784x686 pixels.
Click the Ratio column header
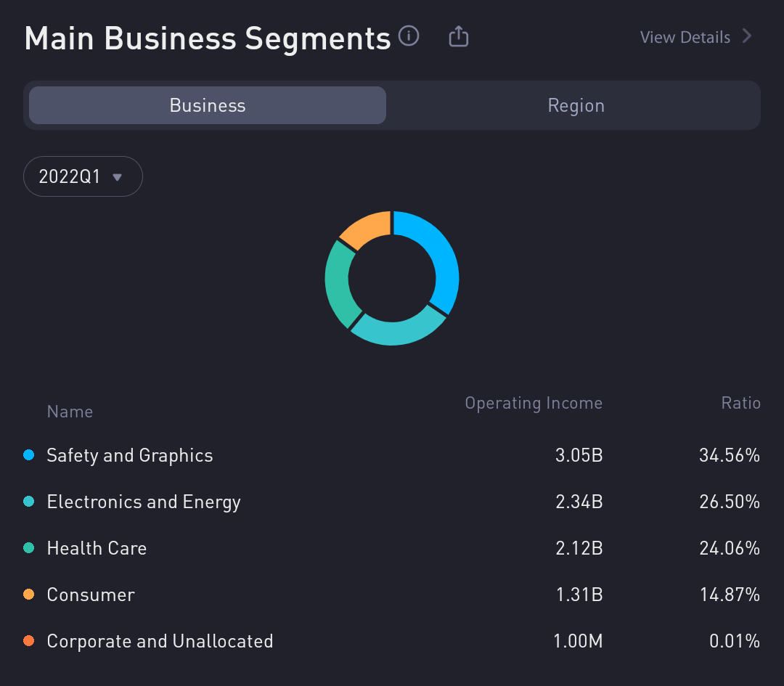pyautogui.click(x=740, y=403)
